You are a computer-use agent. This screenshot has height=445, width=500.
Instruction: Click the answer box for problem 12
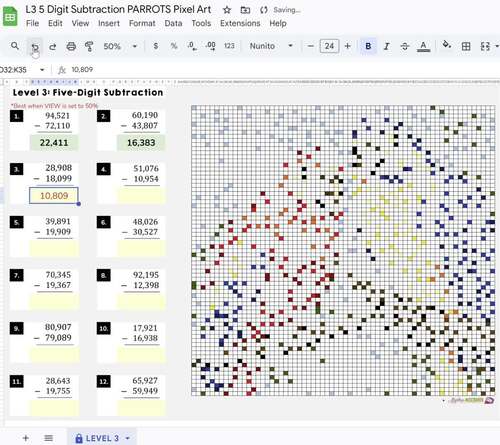click(x=141, y=408)
